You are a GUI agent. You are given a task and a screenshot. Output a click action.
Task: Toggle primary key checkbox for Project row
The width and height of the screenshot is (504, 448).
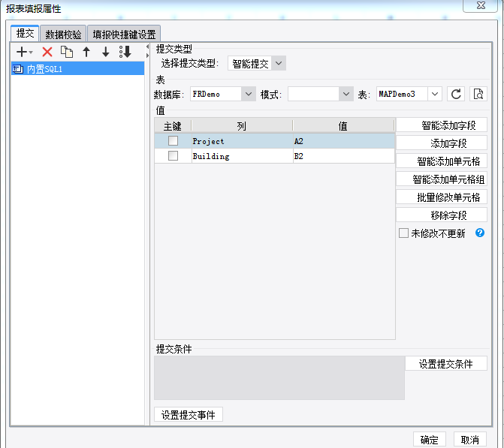point(174,141)
